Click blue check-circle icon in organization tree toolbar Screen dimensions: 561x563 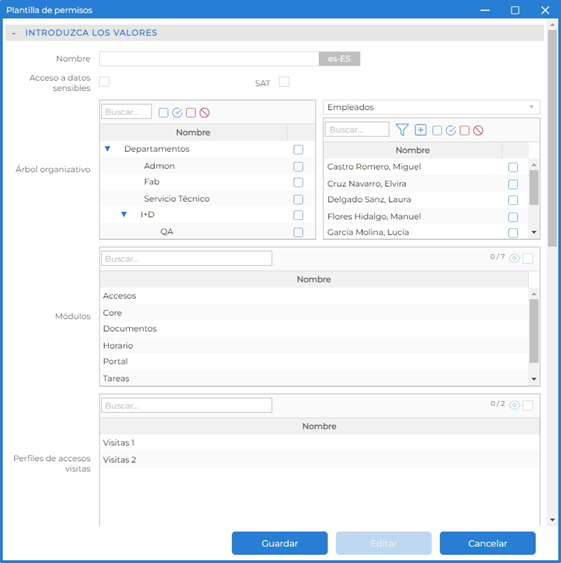[x=177, y=113]
